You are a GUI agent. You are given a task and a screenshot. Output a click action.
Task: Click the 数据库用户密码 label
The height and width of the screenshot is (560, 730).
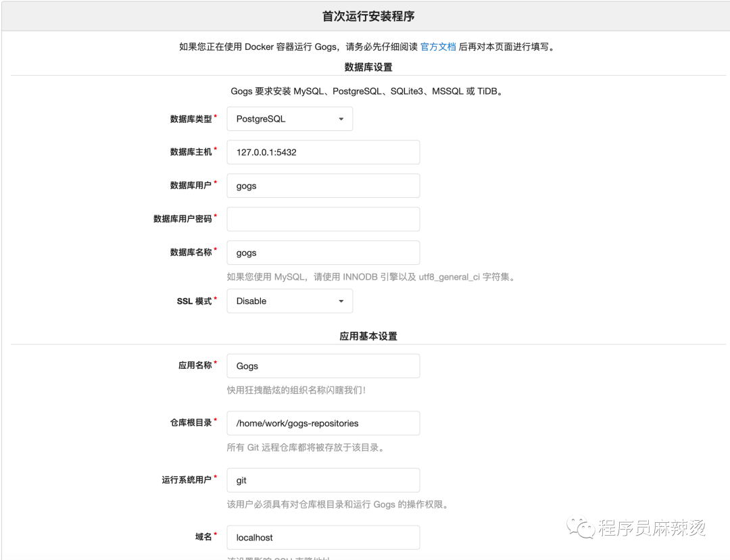pos(182,219)
